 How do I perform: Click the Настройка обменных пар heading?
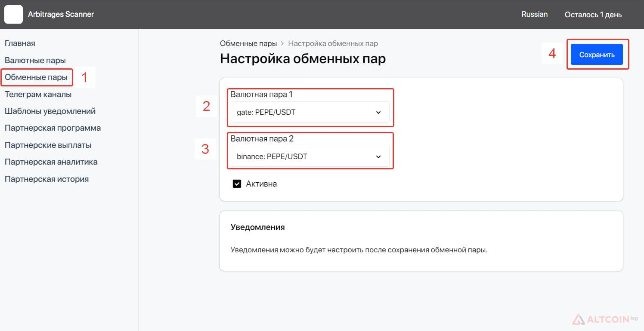[x=303, y=59]
